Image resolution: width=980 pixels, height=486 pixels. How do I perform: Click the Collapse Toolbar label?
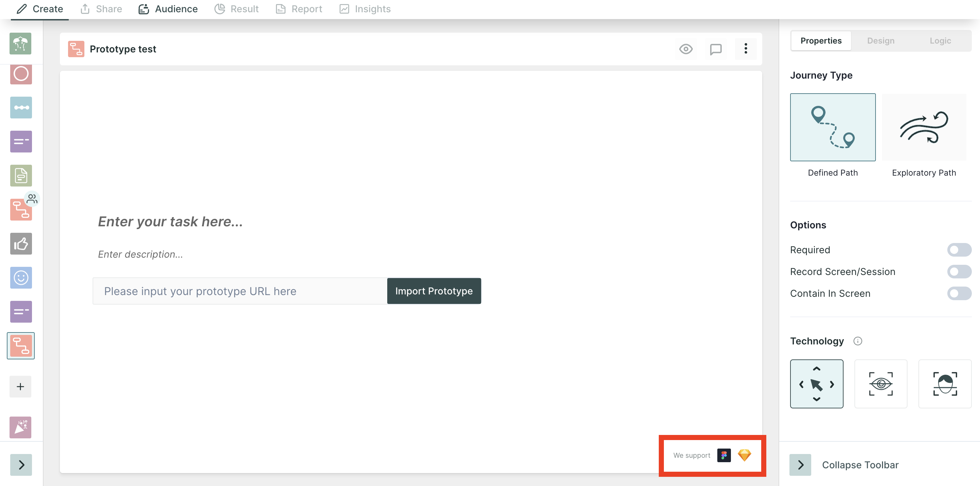point(860,465)
